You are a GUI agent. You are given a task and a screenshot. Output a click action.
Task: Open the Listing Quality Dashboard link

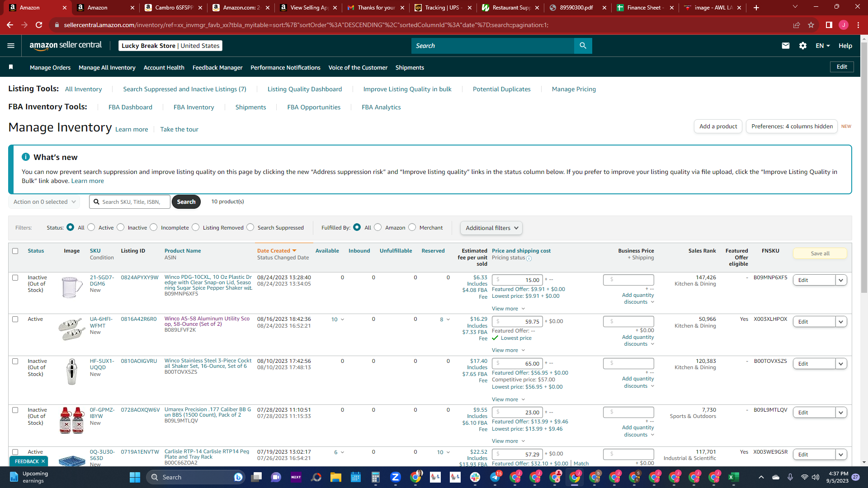(x=305, y=89)
